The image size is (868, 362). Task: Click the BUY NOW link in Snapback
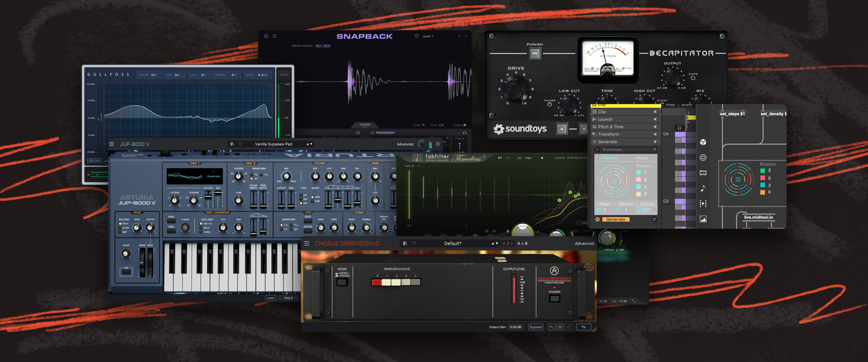click(323, 46)
